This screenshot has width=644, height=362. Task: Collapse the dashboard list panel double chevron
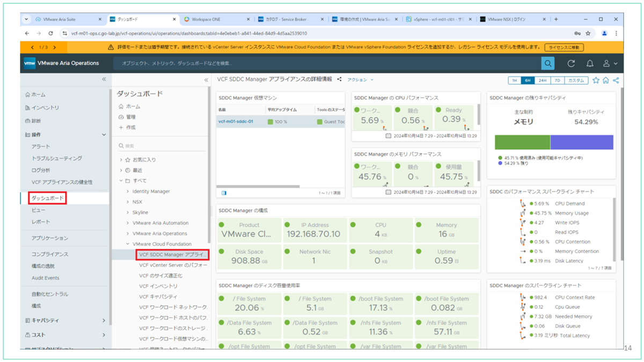(x=206, y=79)
